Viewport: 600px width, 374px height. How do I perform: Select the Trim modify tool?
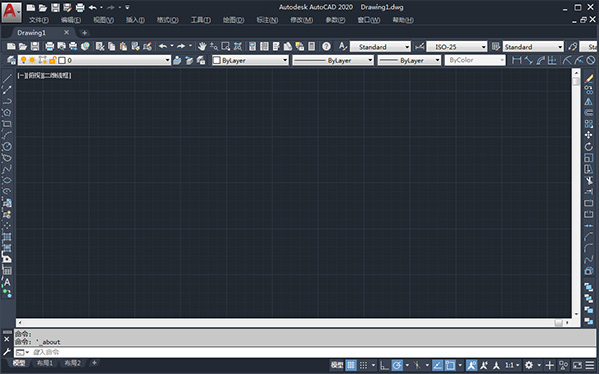589,180
